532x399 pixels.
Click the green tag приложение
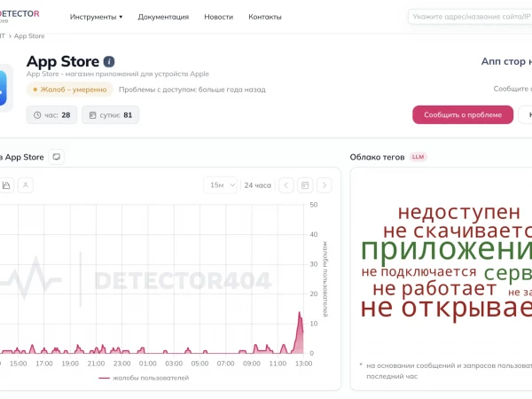[x=446, y=249]
